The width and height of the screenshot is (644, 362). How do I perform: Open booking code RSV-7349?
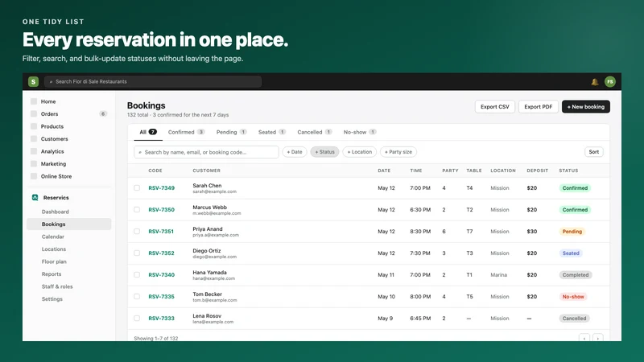pyautogui.click(x=162, y=188)
